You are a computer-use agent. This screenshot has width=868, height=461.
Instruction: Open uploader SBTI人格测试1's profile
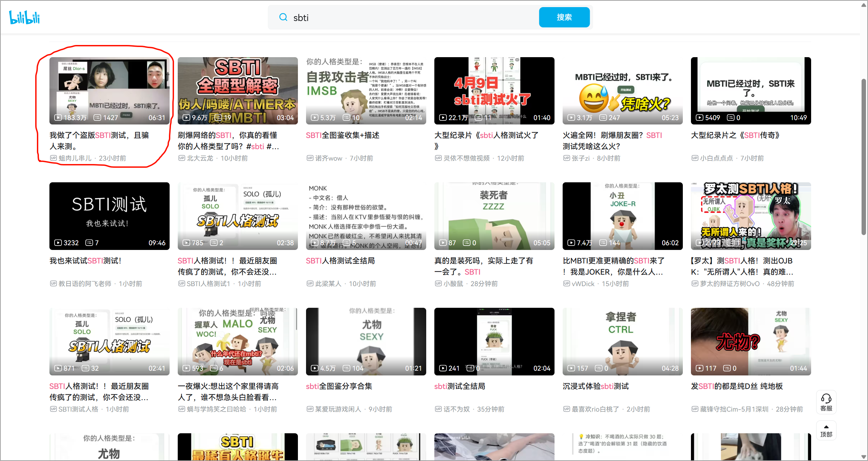209,284
